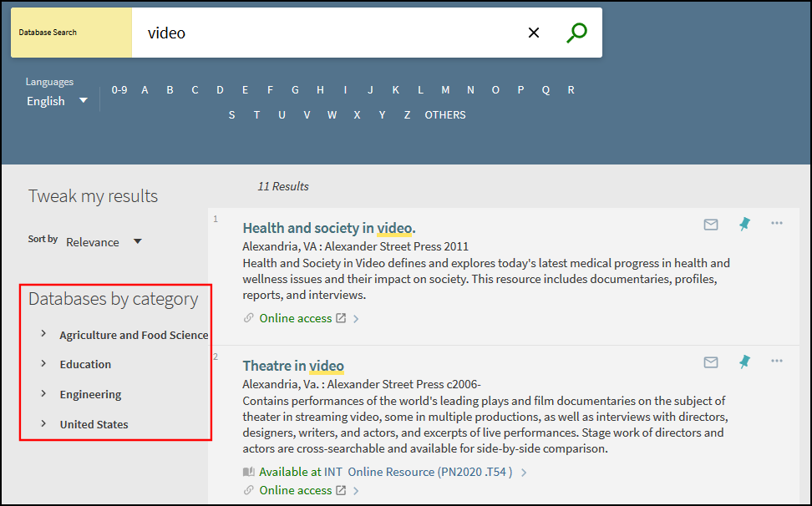Browse databases starting with letter O
The image size is (812, 506).
[495, 90]
